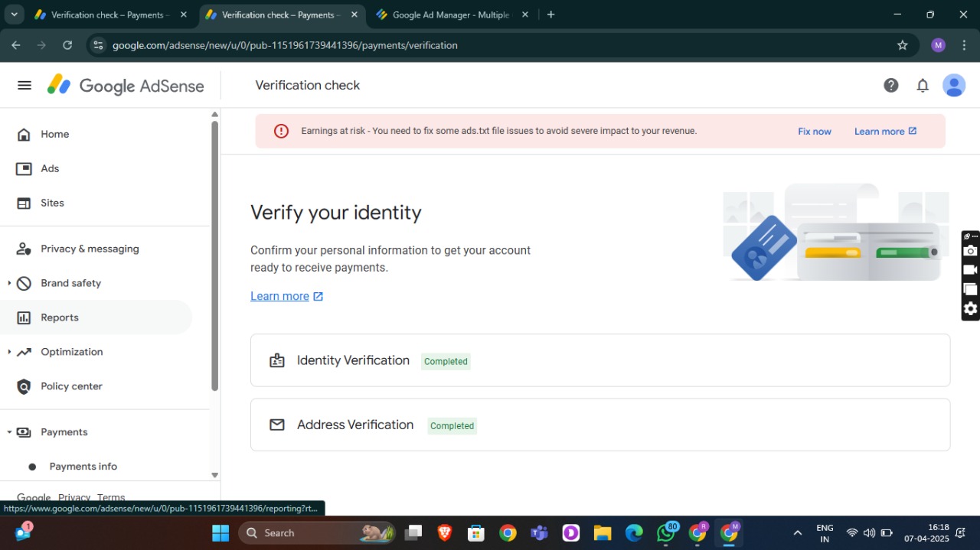Click the red alert icon in the warning banner
Viewport: 980px width, 550px height.
coord(282,132)
